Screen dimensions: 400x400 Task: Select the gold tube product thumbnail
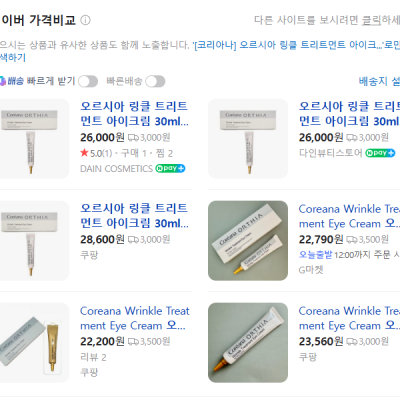pos(35,342)
